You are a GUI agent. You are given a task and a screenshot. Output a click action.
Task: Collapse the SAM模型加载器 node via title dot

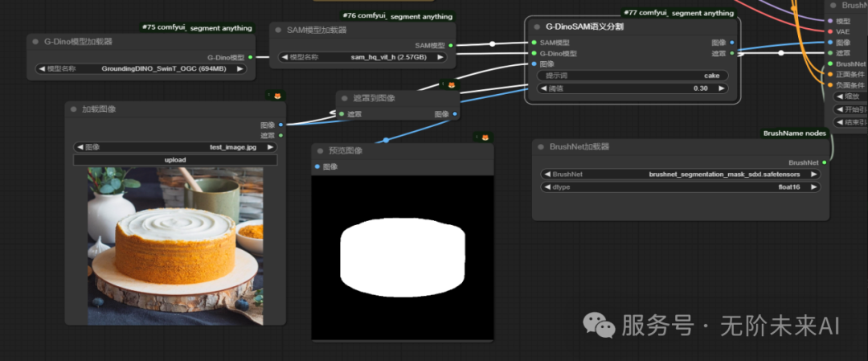(278, 30)
